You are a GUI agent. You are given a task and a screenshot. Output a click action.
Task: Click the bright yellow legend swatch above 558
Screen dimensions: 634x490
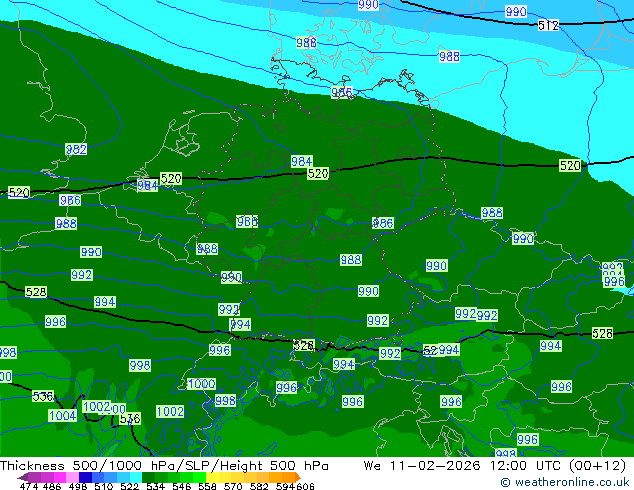pyautogui.click(x=212, y=477)
